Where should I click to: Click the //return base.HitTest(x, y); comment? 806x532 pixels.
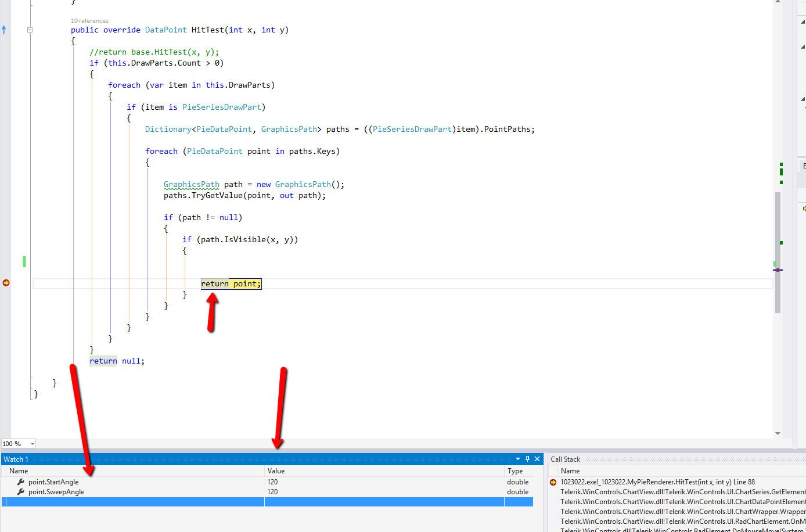[x=154, y=52]
